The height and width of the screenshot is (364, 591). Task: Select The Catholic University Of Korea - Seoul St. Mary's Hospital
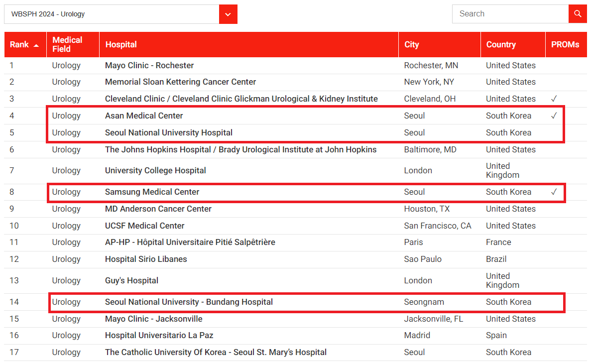216,353
